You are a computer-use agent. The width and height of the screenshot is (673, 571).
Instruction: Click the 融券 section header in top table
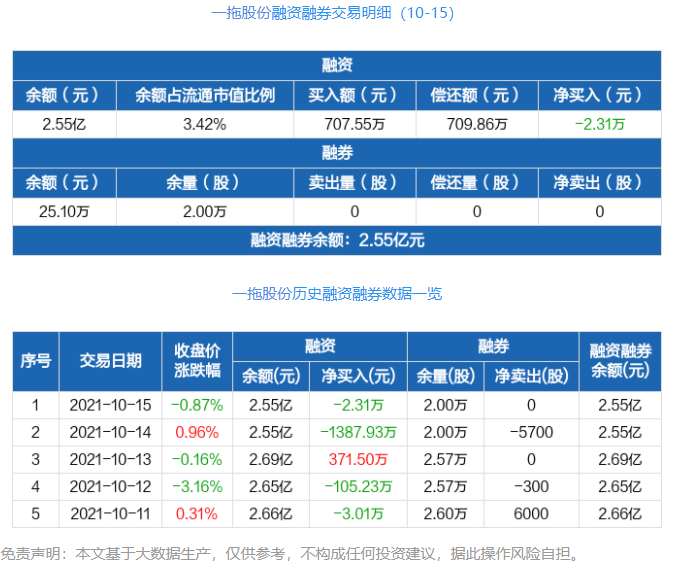(337, 153)
